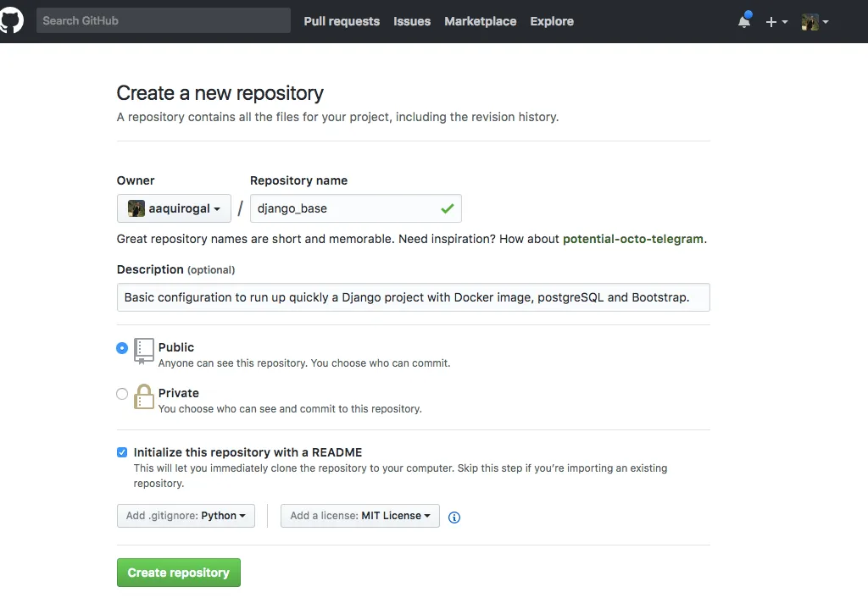Screen dimensions: 868x609
Task: Focus the Search GitHub field
Action: 164,20
